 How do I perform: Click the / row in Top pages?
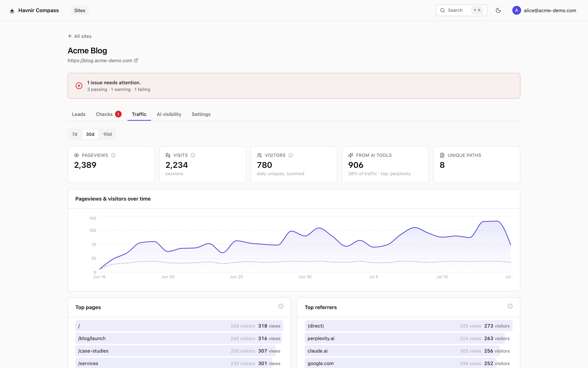[x=179, y=326]
